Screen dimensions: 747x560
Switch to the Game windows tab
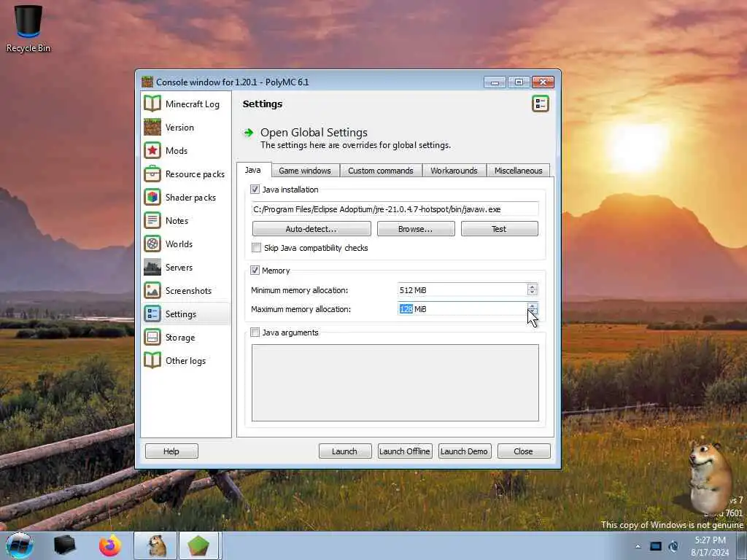click(x=305, y=171)
